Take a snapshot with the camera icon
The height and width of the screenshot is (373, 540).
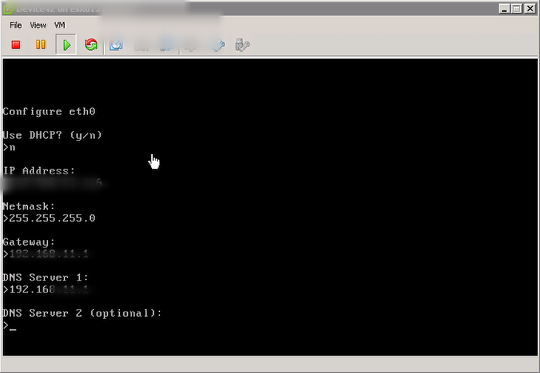pos(116,45)
